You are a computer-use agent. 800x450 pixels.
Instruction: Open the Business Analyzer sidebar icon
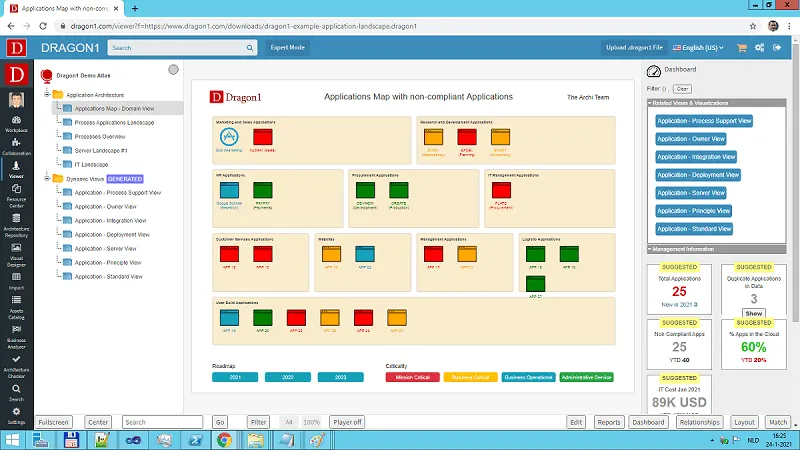pos(16,337)
